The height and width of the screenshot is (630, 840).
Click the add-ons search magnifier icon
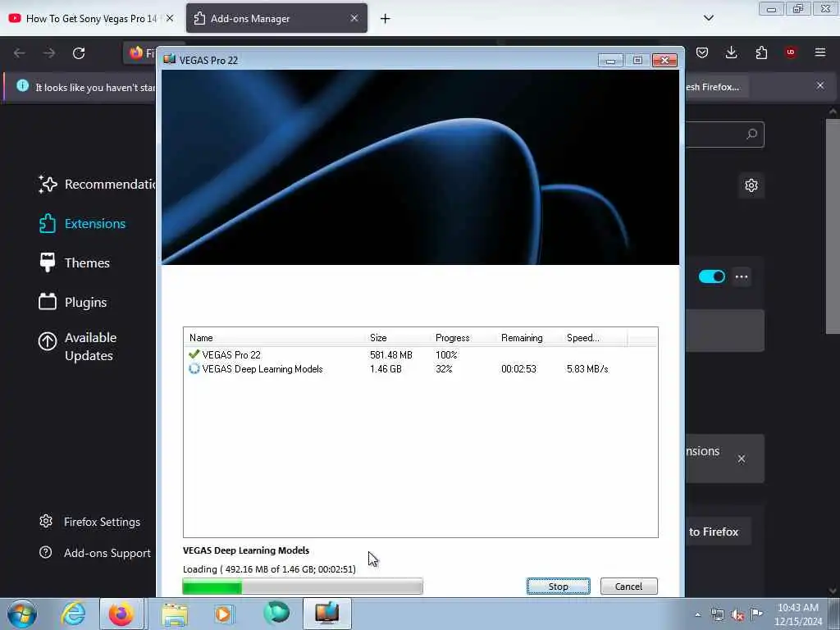click(x=751, y=134)
